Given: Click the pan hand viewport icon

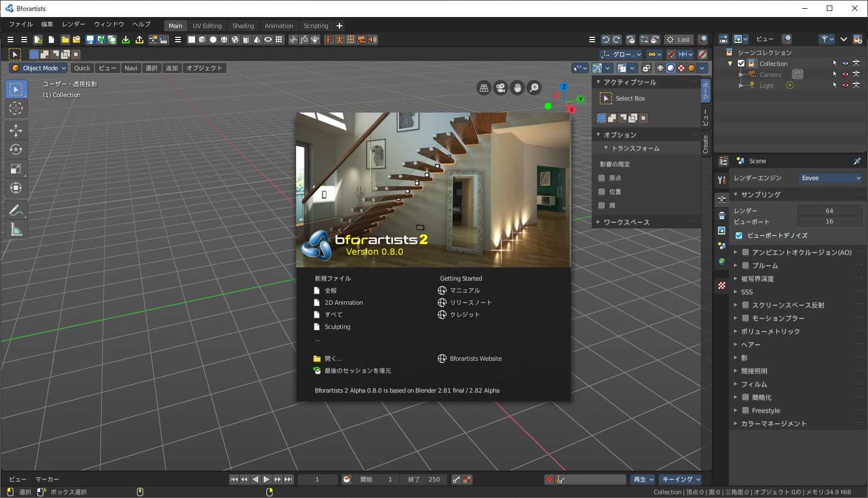Looking at the screenshot, I should 517,88.
